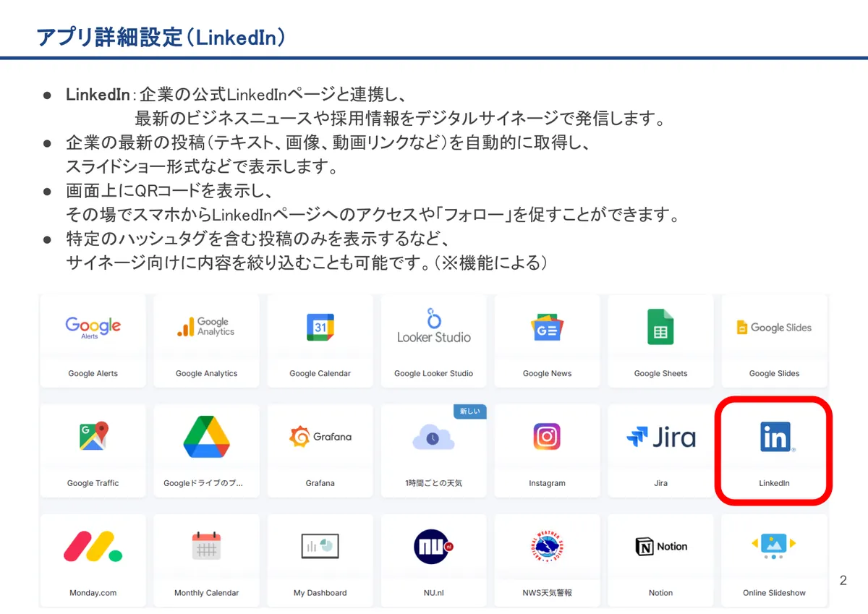Click the LinkedIn 'in' icon
This screenshot has height=614, width=868.
(x=775, y=437)
